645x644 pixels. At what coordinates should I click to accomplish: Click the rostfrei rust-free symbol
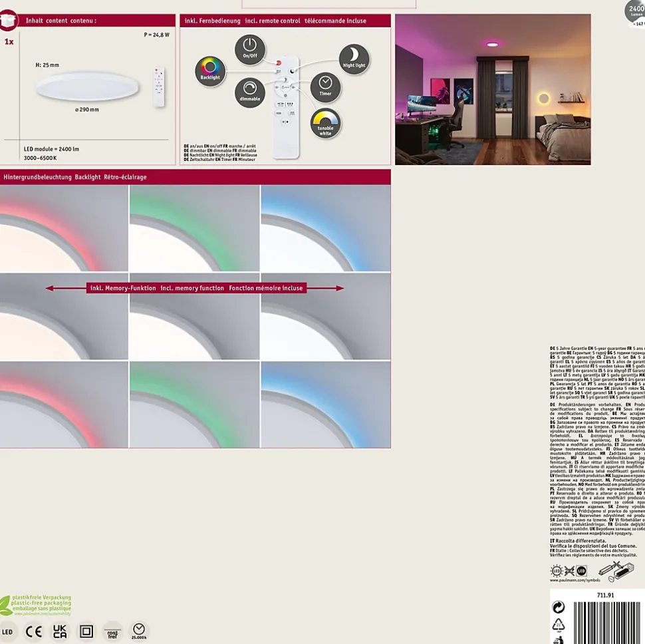(112, 631)
